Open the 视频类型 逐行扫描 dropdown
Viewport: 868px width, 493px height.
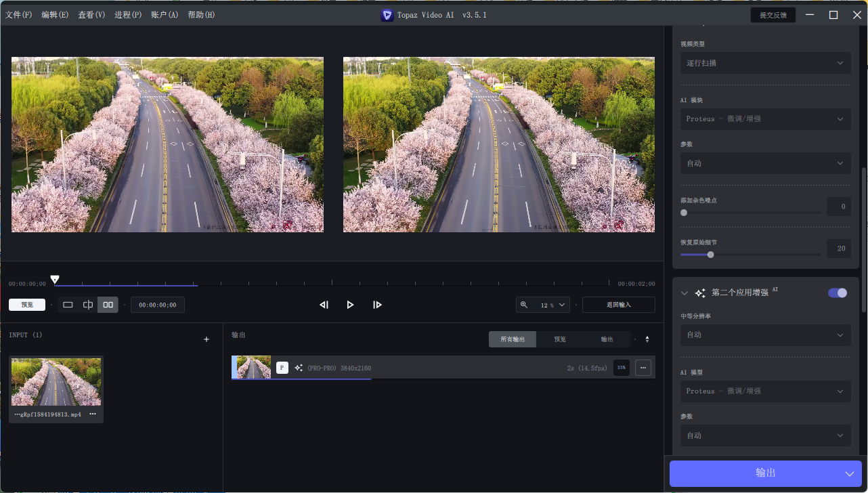pos(765,63)
